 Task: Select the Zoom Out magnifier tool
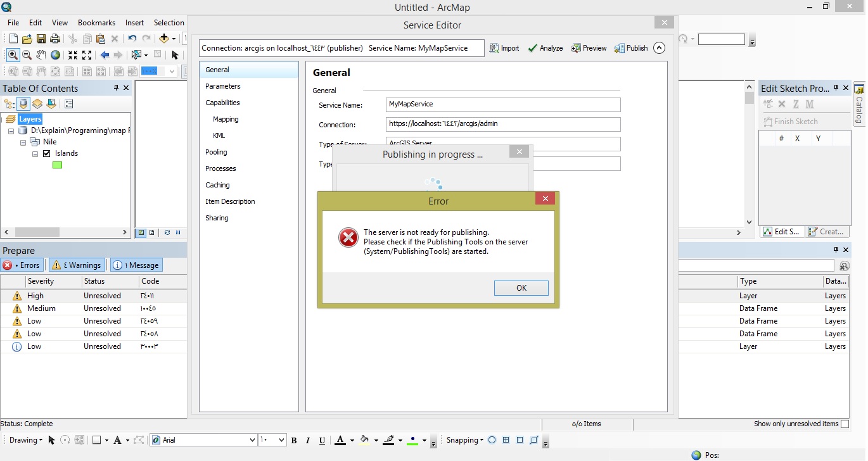click(x=27, y=55)
